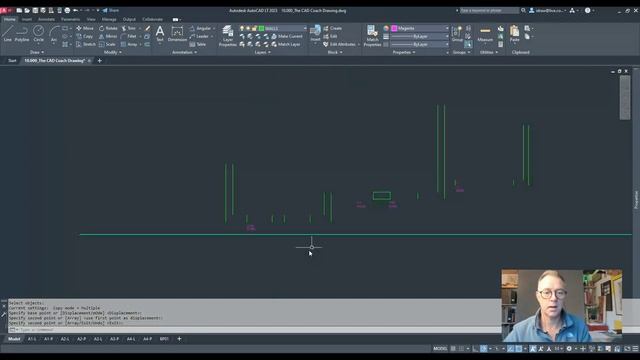Activate the Trim command

click(129, 28)
